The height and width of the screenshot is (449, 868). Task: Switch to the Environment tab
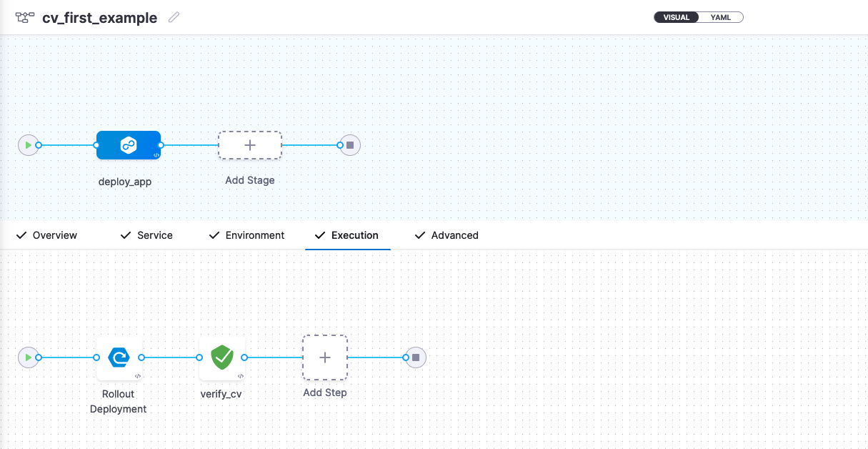point(247,235)
